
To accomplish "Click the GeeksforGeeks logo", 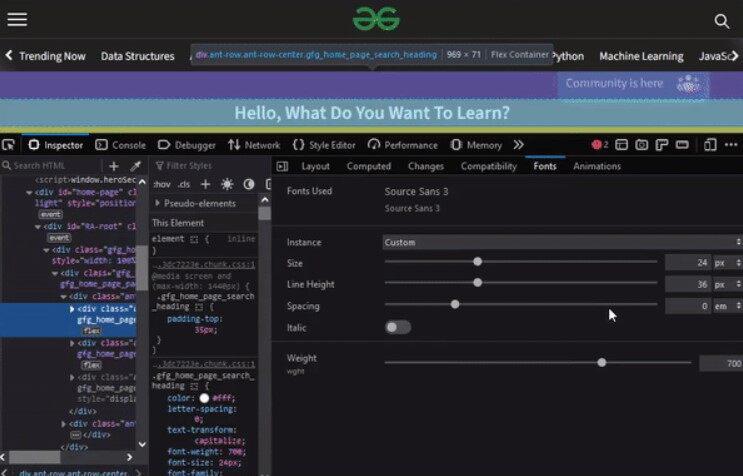I will pyautogui.click(x=376, y=19).
